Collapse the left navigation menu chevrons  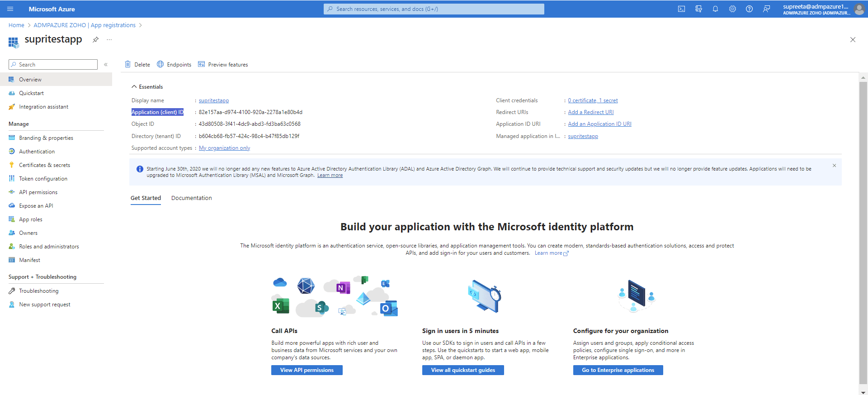click(x=106, y=65)
